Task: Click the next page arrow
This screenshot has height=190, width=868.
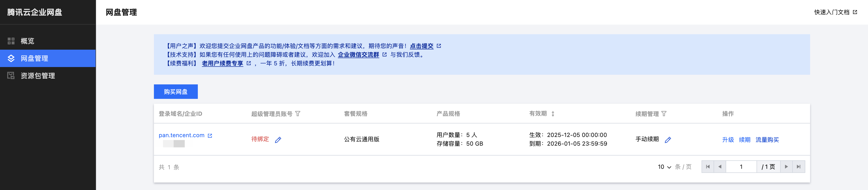Action: (x=786, y=167)
